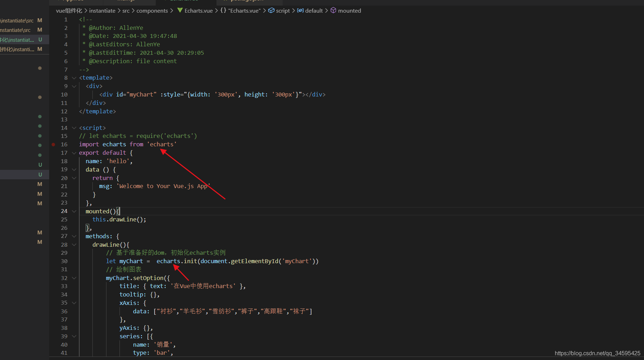644x360 pixels.
Task: Collapse the data() function at line 19
Action: (74, 169)
